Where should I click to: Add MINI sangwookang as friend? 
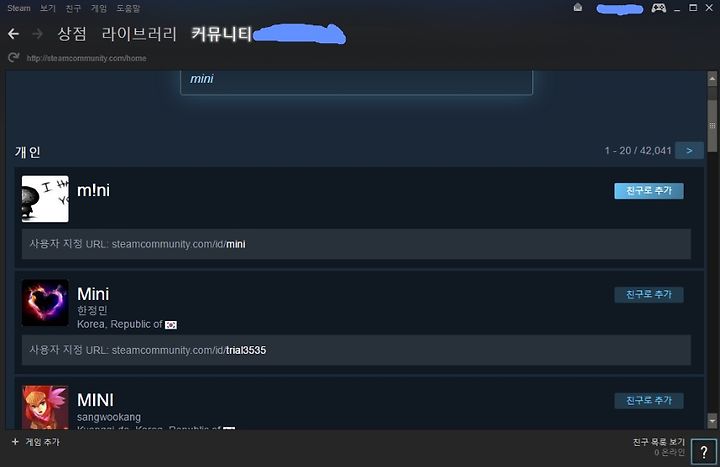649,400
